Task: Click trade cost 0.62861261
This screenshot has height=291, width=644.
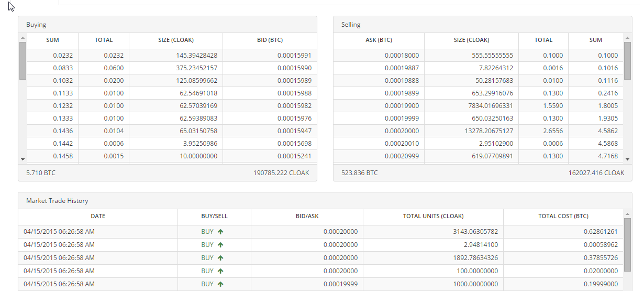Action: click(601, 231)
